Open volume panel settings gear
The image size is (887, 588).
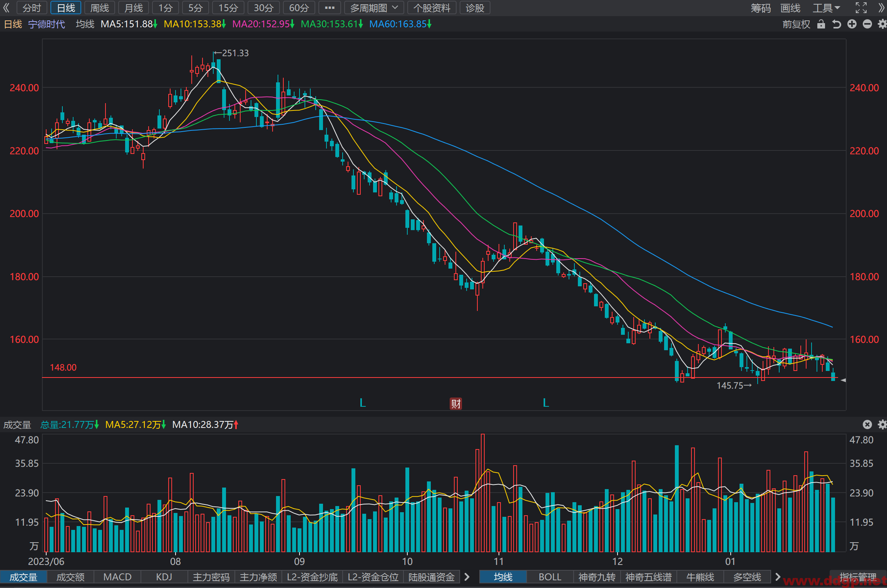pyautogui.click(x=882, y=424)
